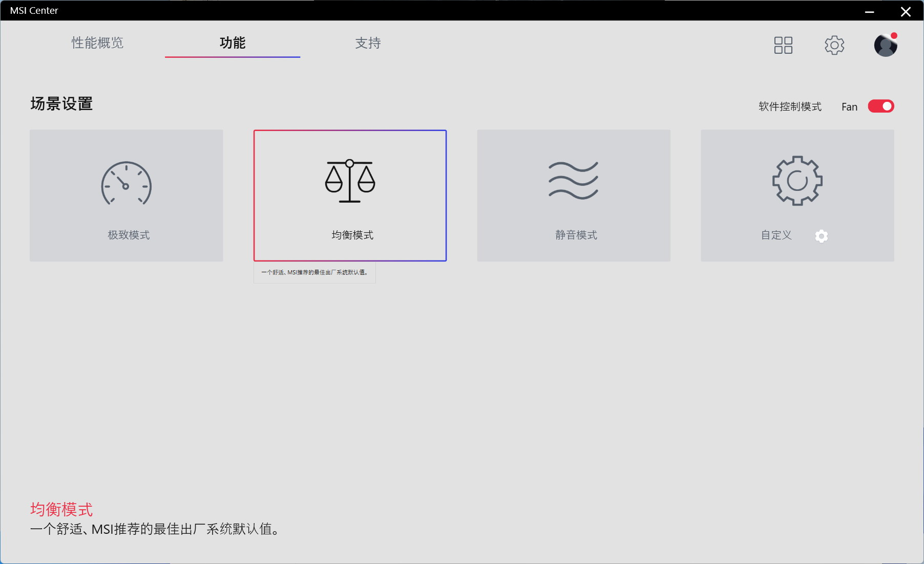
Task: Open the grid layout icon in top bar
Action: (783, 45)
